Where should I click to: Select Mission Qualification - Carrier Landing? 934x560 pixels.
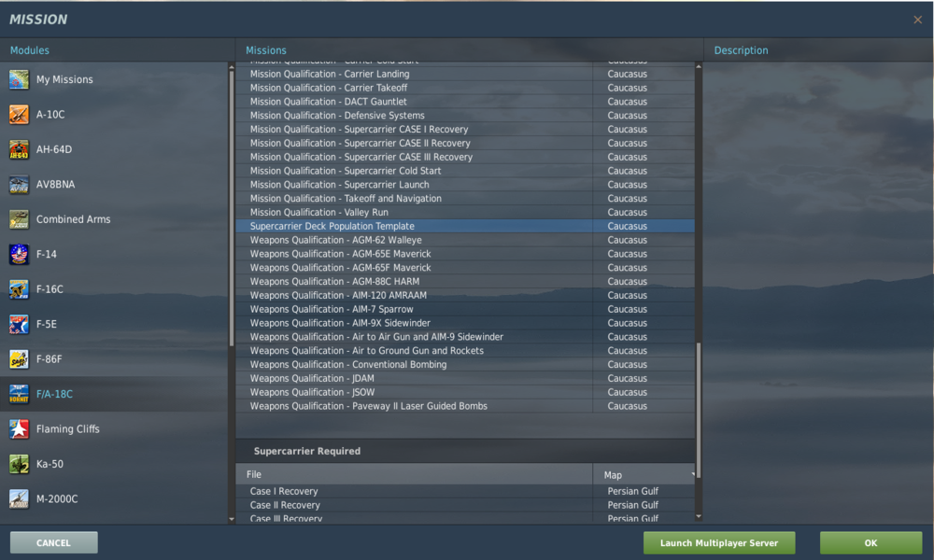pos(464,74)
